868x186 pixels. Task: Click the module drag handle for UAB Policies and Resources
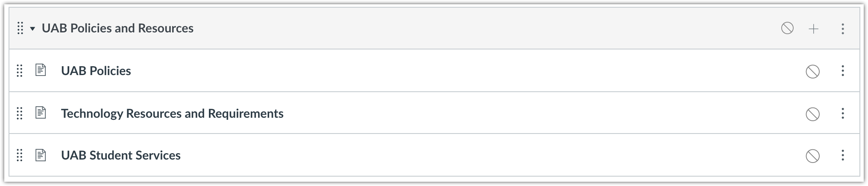tap(20, 29)
